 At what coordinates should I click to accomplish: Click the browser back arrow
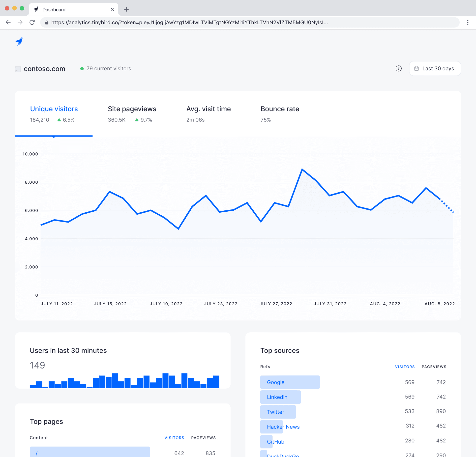point(8,23)
